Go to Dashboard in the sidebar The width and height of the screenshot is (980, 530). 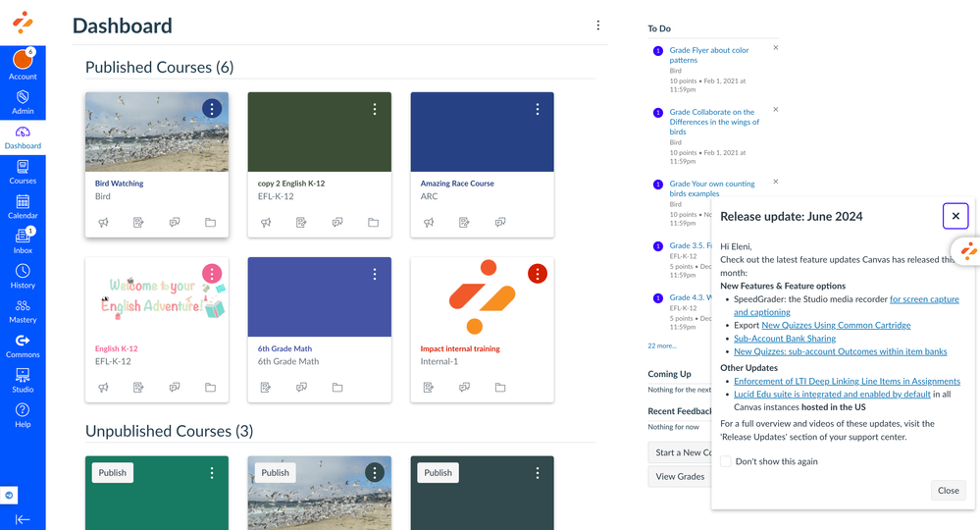(x=23, y=137)
